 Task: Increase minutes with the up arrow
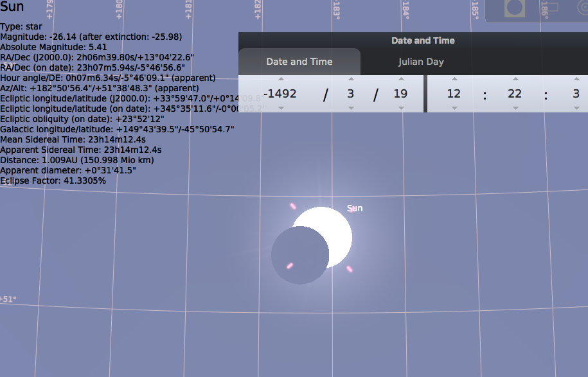coord(515,80)
